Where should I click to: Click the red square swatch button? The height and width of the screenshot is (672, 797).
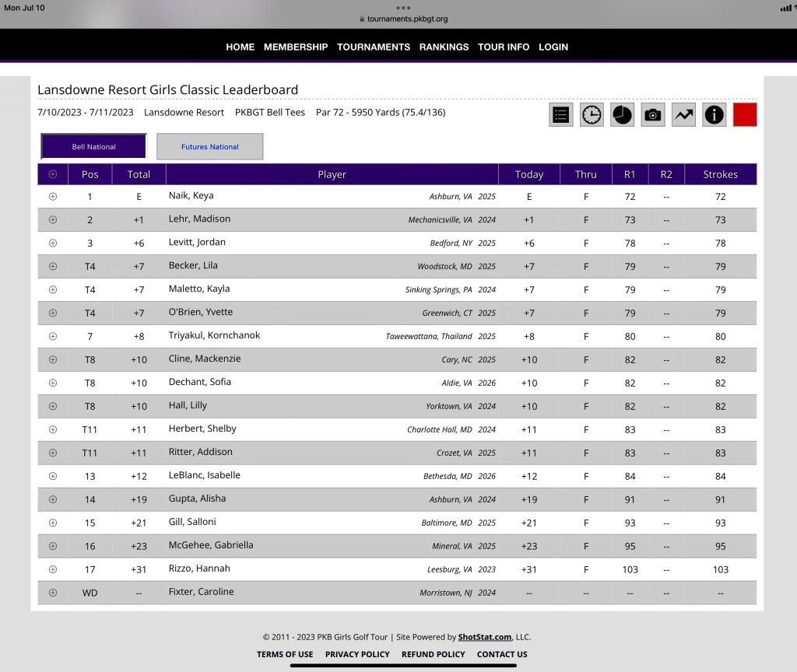745,115
